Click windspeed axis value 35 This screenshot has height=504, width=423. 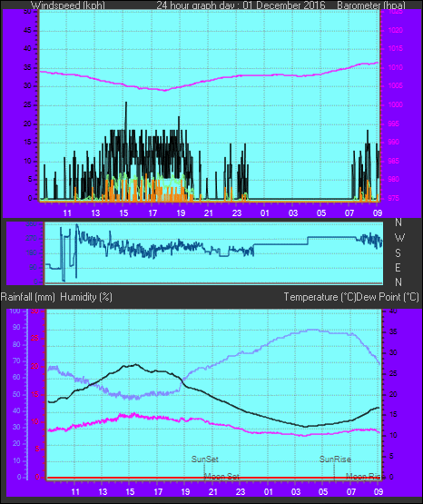point(27,67)
